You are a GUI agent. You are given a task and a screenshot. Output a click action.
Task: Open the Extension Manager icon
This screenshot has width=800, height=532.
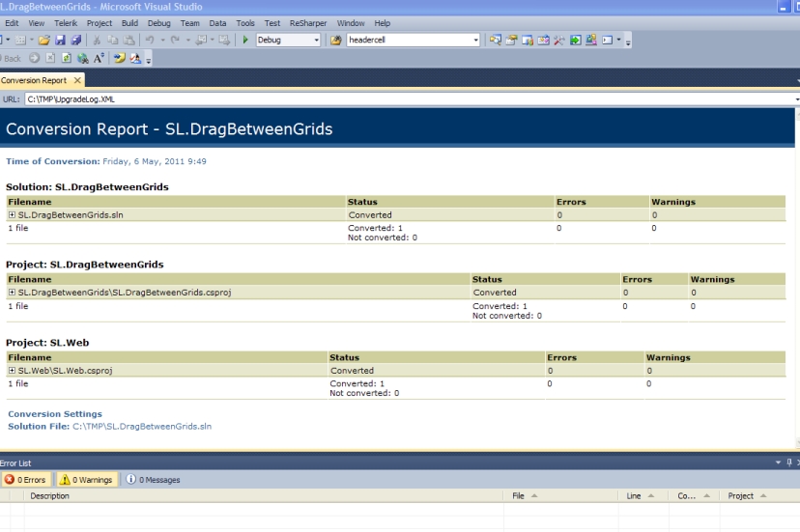pos(591,40)
